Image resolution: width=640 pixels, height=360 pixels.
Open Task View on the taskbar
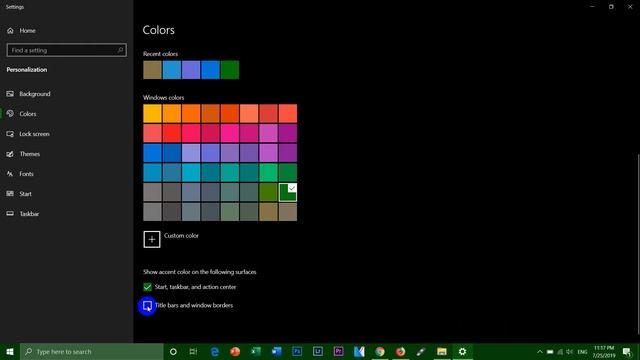[193, 351]
